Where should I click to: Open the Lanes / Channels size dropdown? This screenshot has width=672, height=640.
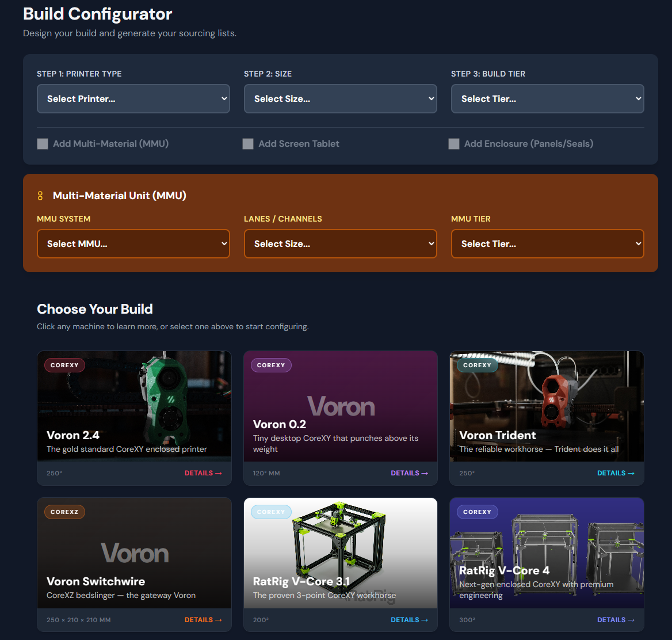340,244
